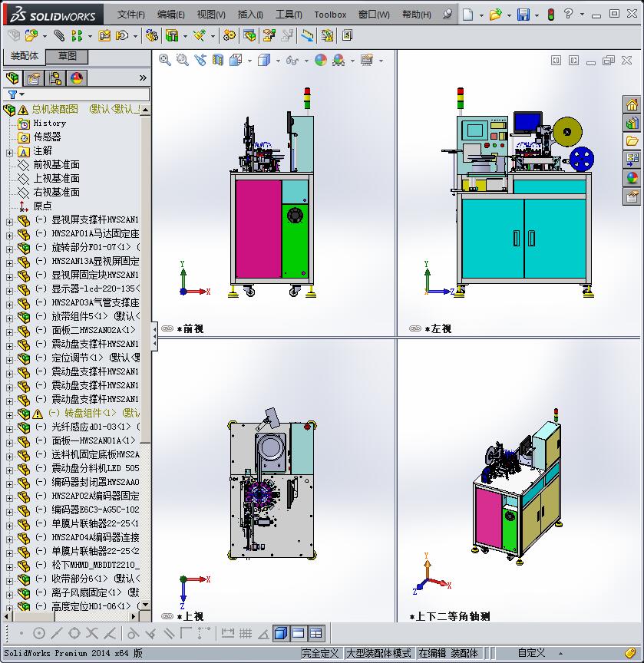Open the 编辑(E) menu
Viewport: 644px width, 663px height.
tap(171, 15)
